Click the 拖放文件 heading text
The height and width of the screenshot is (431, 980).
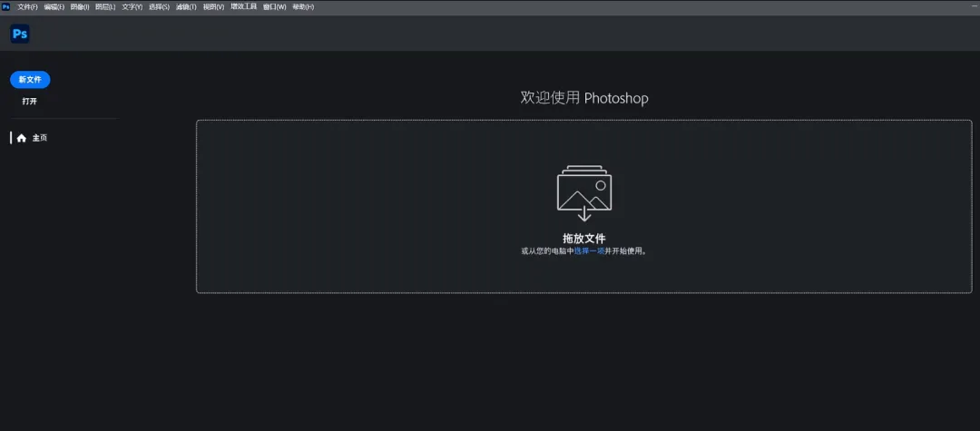point(584,238)
